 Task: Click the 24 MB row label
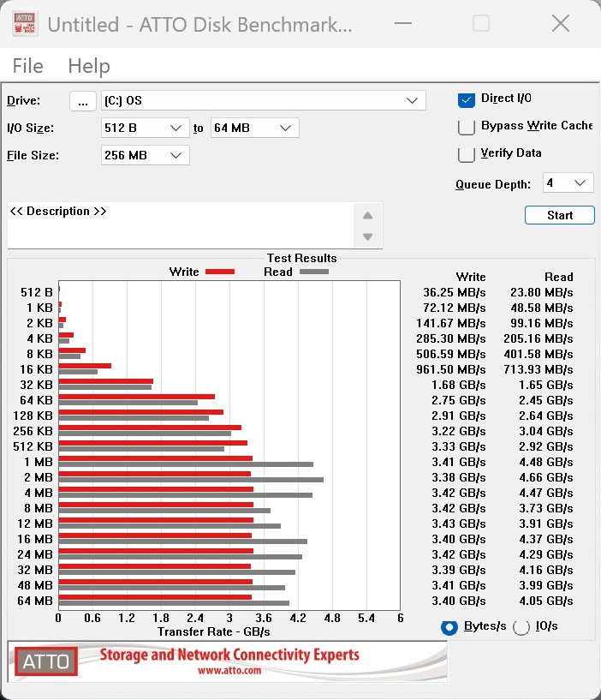tap(35, 554)
